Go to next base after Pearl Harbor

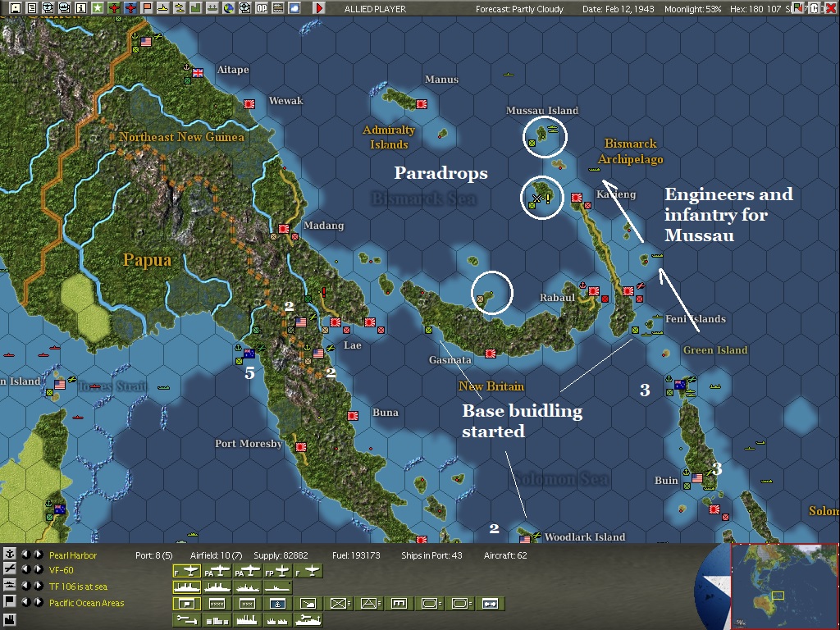(39, 555)
